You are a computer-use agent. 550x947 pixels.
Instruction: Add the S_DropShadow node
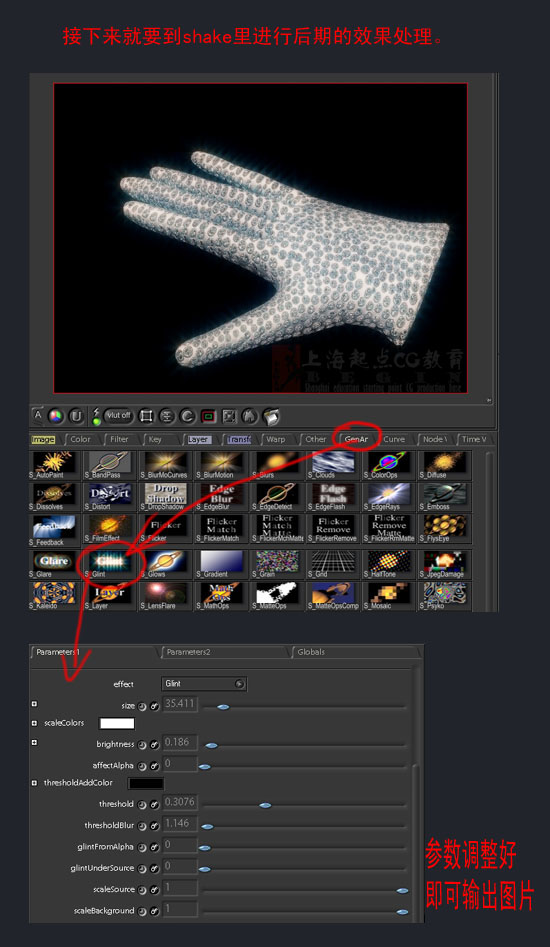click(165, 496)
